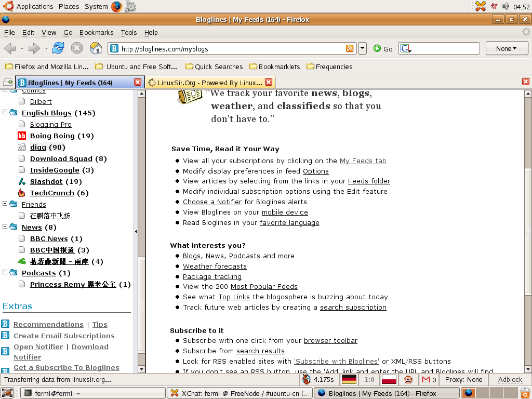
Task: Close the LinuxSir.Org tab
Action: point(269,82)
